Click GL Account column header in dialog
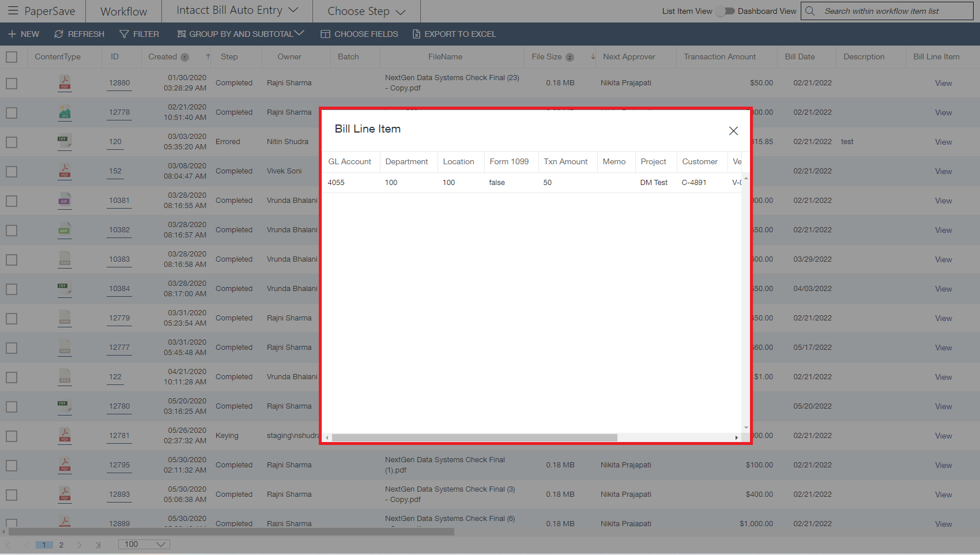980x555 pixels. [349, 161]
